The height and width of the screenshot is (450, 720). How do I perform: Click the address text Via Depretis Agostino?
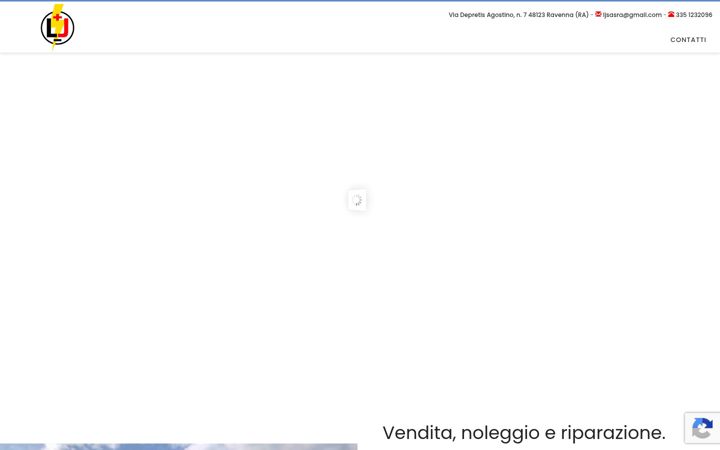coord(481,15)
